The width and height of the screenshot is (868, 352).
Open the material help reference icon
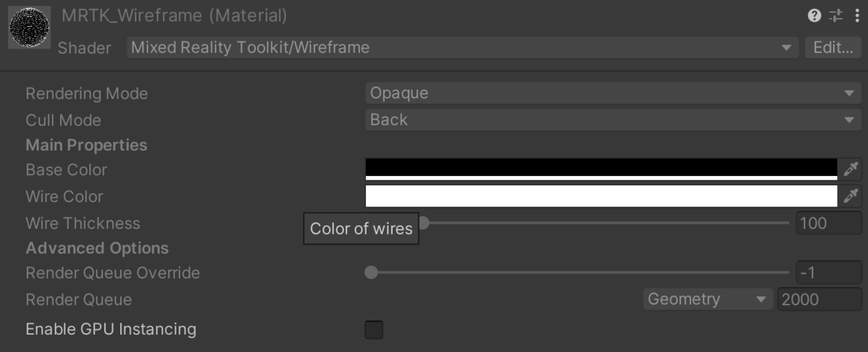[x=815, y=15]
